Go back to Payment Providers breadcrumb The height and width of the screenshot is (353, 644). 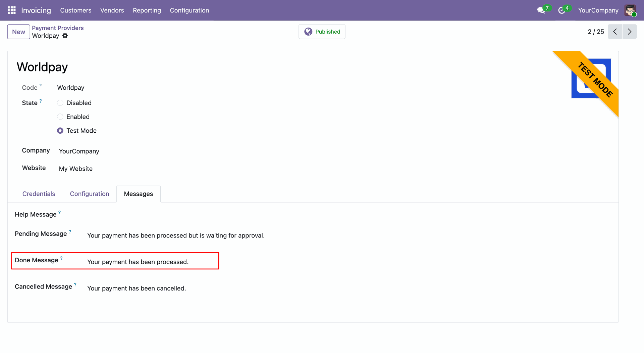[58, 28]
